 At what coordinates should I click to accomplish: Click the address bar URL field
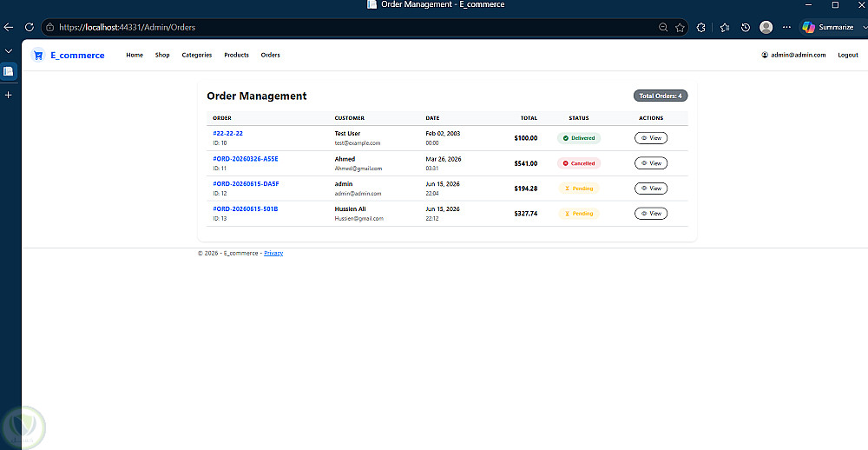coord(354,27)
